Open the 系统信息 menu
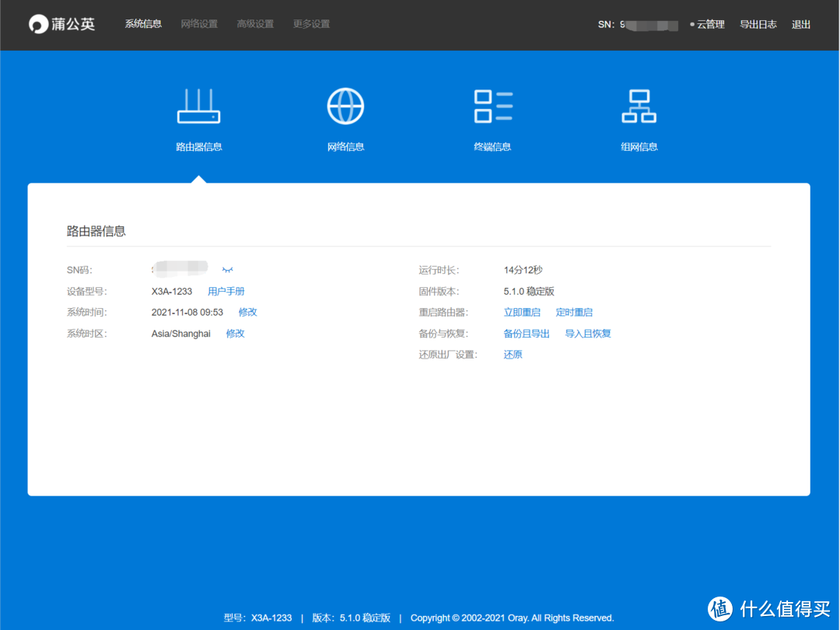Screen dimensions: 840x630 tap(143, 24)
